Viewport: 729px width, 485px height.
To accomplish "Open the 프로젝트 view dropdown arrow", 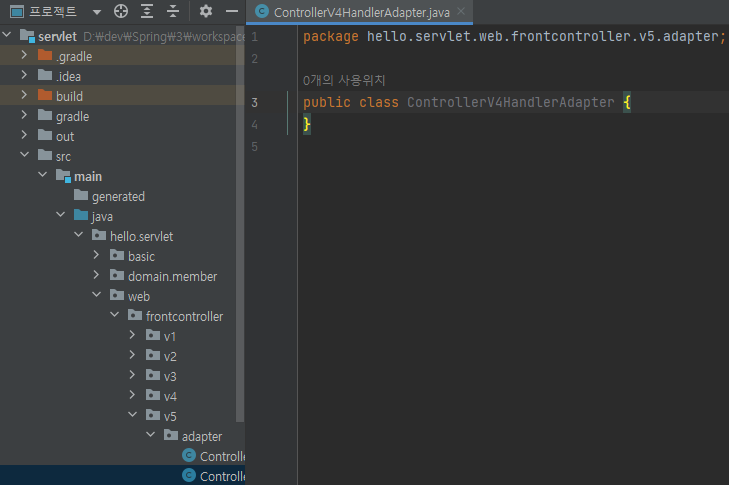I will pos(97,12).
